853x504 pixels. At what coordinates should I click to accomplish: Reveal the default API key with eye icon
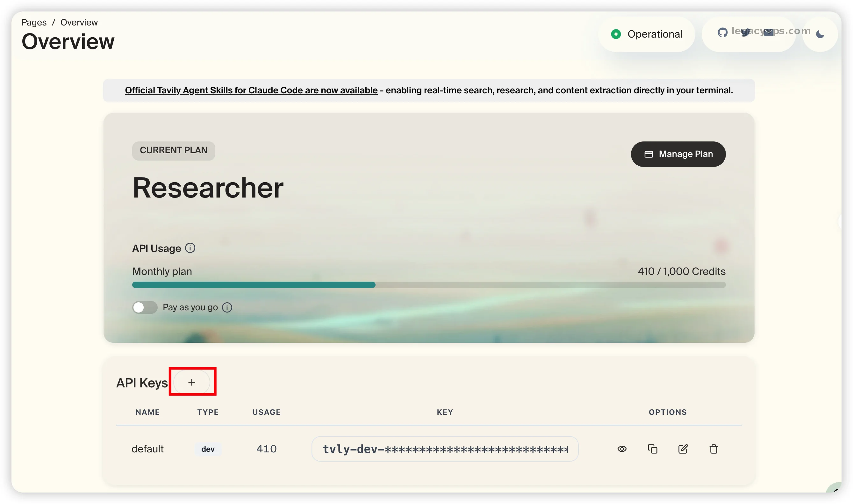tap(622, 449)
